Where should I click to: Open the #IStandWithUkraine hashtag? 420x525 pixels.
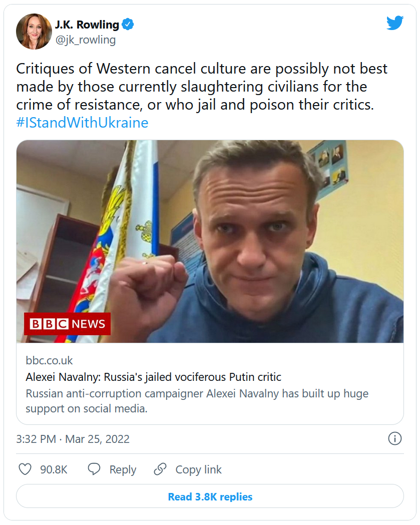[82, 123]
